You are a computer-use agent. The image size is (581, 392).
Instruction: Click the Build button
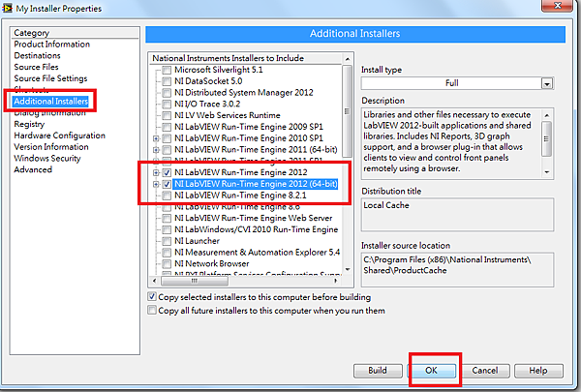point(378,371)
